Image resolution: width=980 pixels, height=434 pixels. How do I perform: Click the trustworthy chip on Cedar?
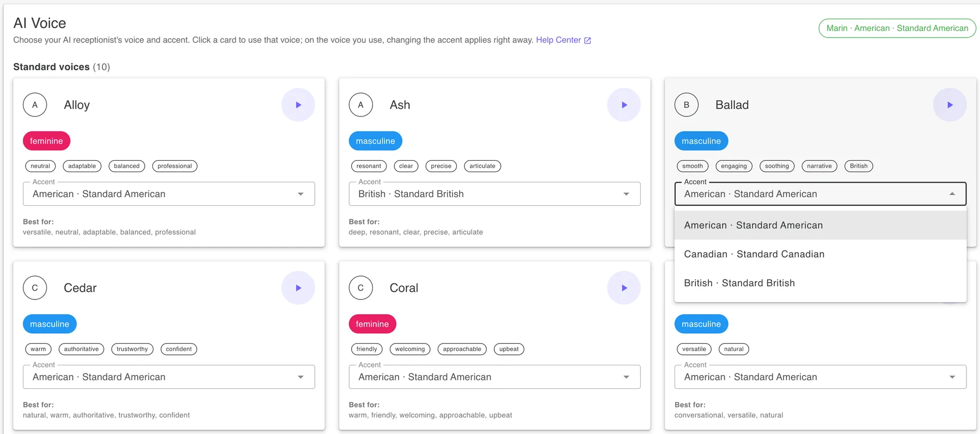coord(132,349)
